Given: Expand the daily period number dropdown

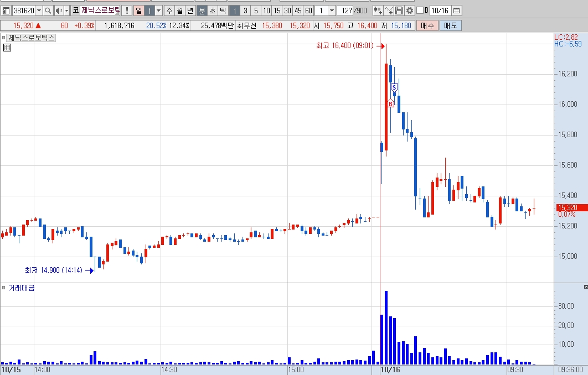Looking at the screenshot, I should [x=158, y=11].
